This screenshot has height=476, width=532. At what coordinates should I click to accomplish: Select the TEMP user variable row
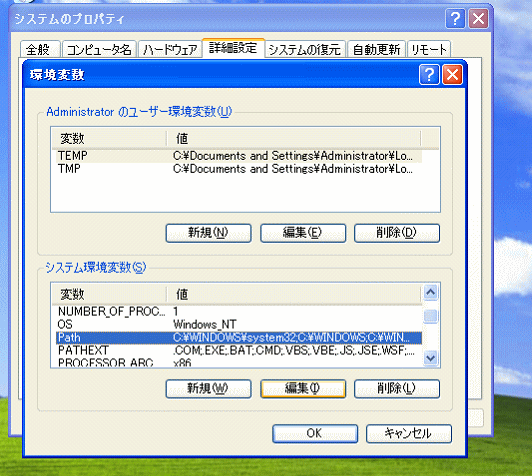[x=239, y=156]
